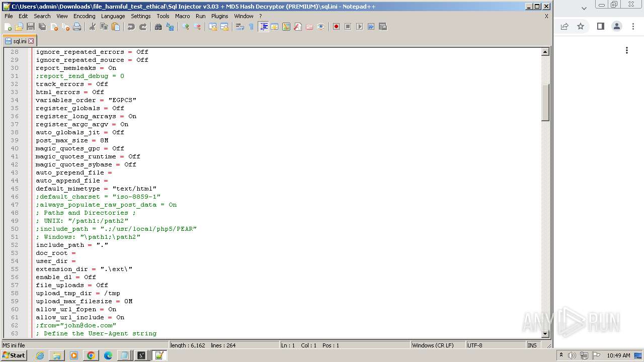The width and height of the screenshot is (644, 362).
Task: Paste from clipboard using Paste icon
Action: (116, 27)
